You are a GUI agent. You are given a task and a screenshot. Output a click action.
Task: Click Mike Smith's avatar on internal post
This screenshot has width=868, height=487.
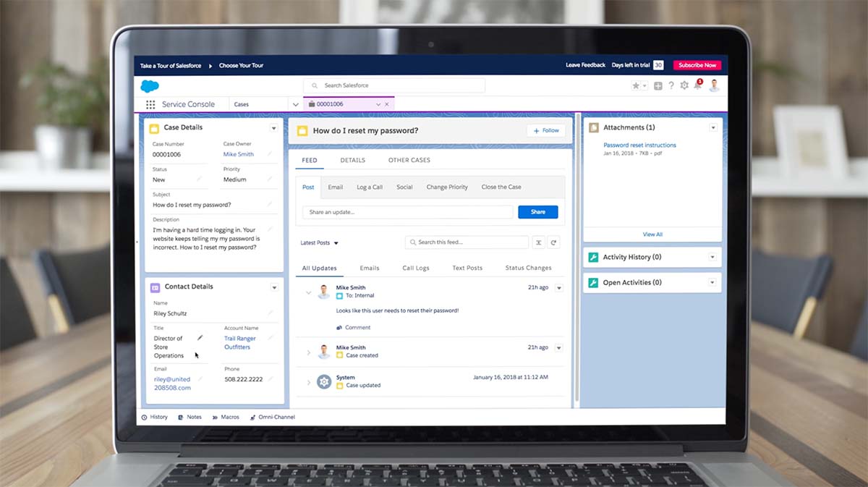tap(324, 292)
